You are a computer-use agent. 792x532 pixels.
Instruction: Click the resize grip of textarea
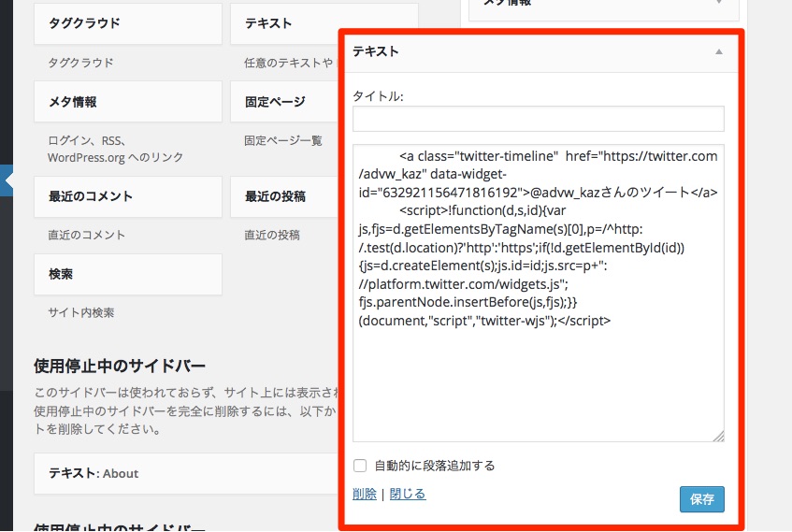pos(719,436)
